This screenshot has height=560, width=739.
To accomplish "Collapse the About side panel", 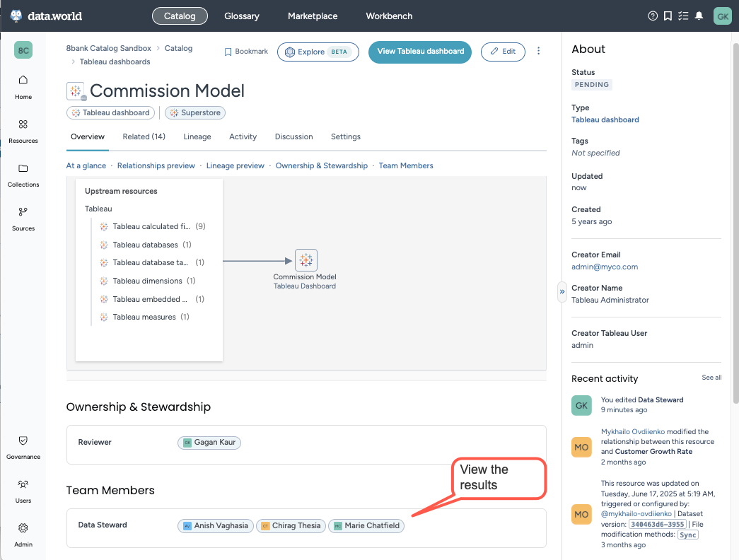I will click(562, 291).
